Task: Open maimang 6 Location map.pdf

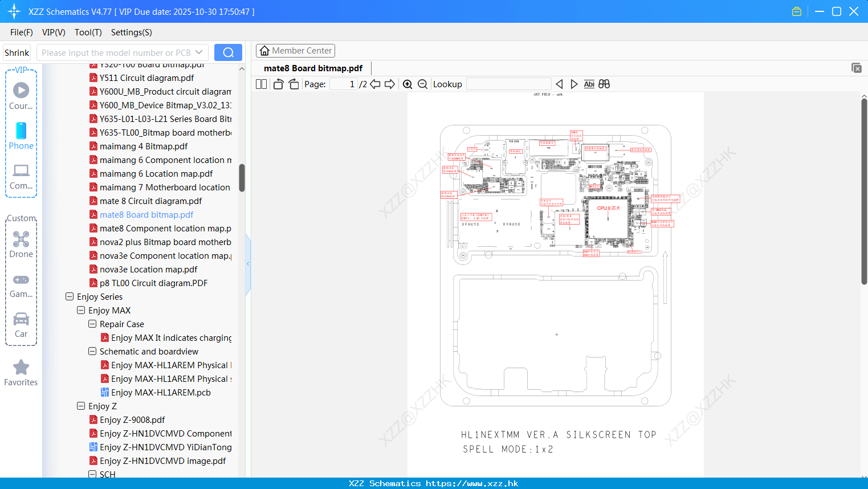Action: (x=156, y=173)
